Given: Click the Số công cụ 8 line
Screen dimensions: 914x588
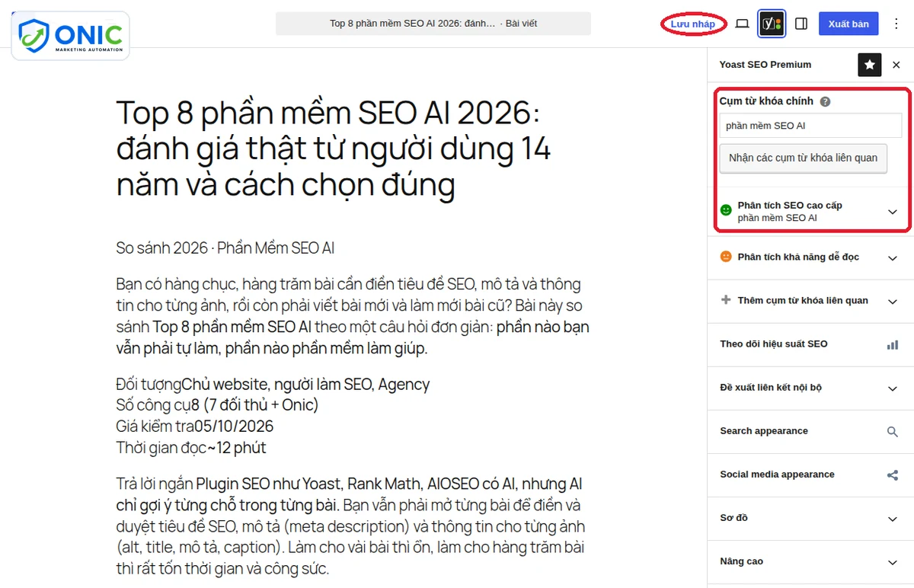Looking at the screenshot, I should [x=217, y=405].
